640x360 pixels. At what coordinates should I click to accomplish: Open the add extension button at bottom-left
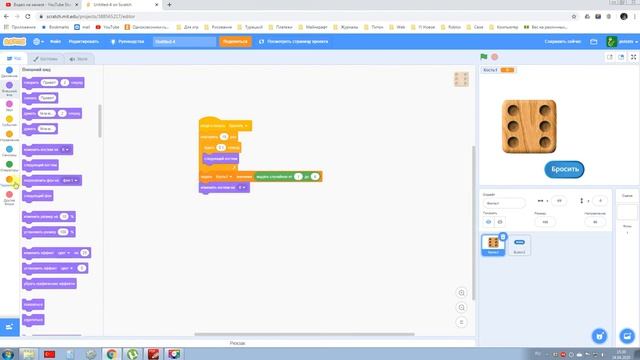point(10,327)
